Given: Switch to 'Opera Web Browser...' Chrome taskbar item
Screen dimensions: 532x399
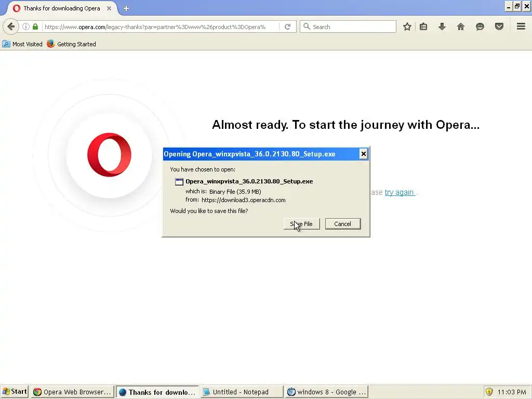Looking at the screenshot, I should click(72, 392).
